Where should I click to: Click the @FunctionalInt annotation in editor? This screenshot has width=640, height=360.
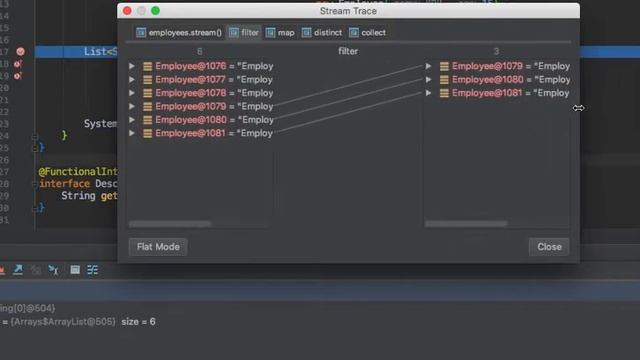tap(78, 172)
